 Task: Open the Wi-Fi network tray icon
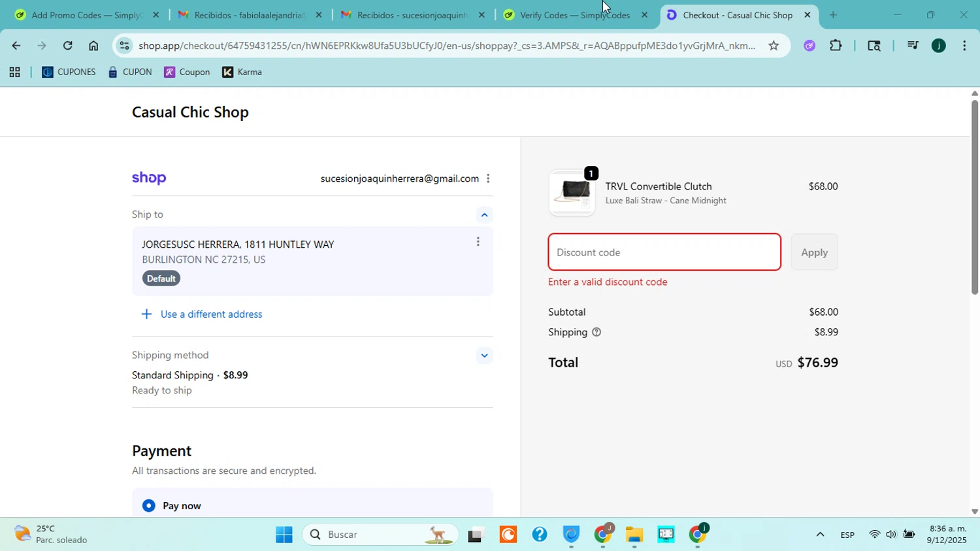pyautogui.click(x=874, y=535)
